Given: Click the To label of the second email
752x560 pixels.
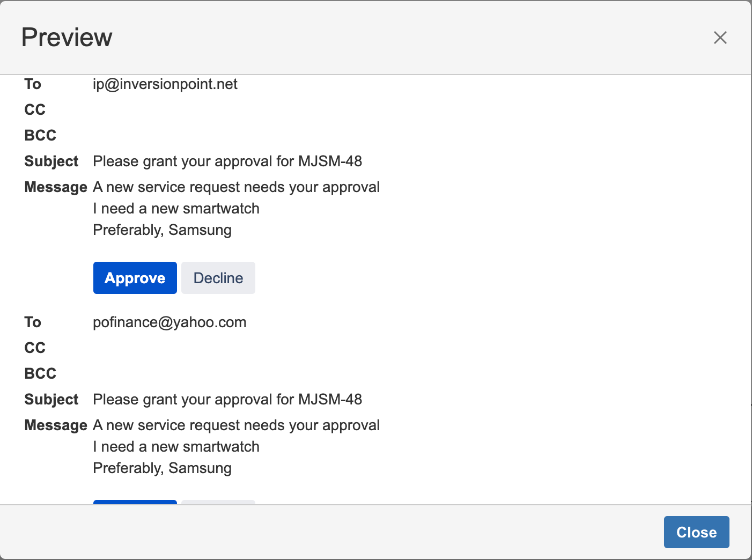Looking at the screenshot, I should pyautogui.click(x=33, y=322).
